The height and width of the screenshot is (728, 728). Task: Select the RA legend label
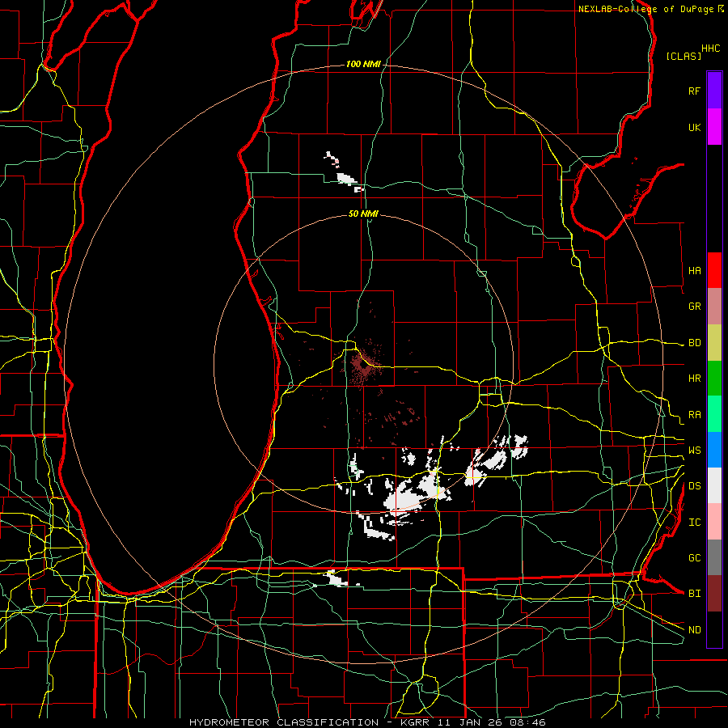pyautogui.click(x=694, y=415)
